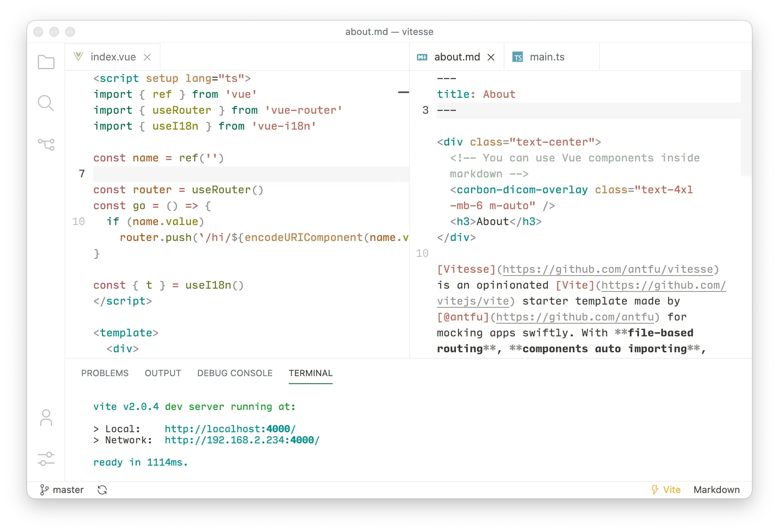Click the sync changes icon
779x532 pixels.
102,490
